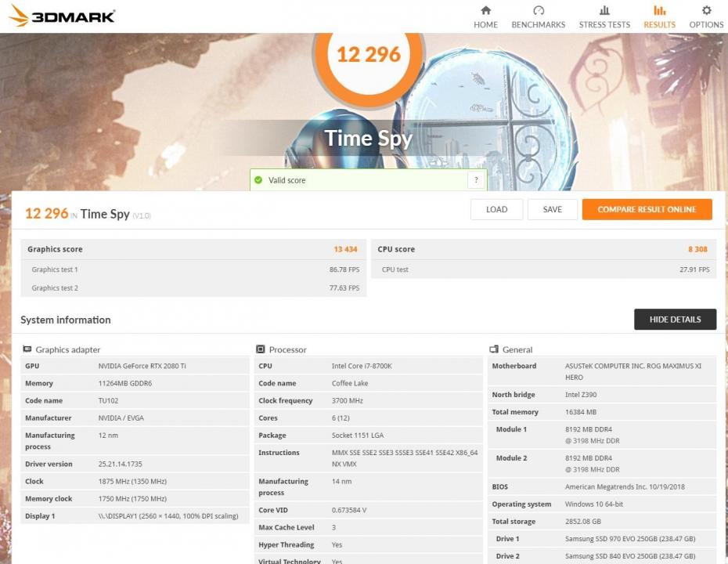Screen dimensions: 728x564
Task: Click the System information heading
Action: tap(66, 320)
